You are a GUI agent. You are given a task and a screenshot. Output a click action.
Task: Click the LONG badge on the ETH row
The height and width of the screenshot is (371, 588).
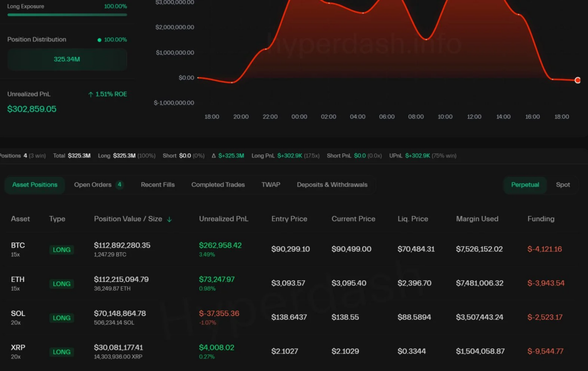tap(61, 284)
